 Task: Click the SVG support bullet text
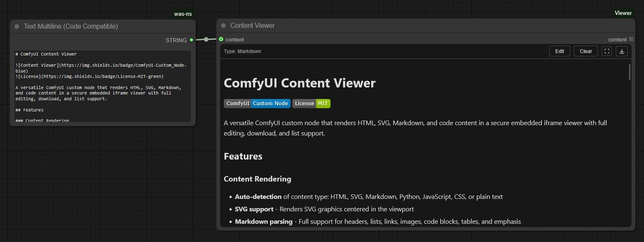(x=324, y=209)
